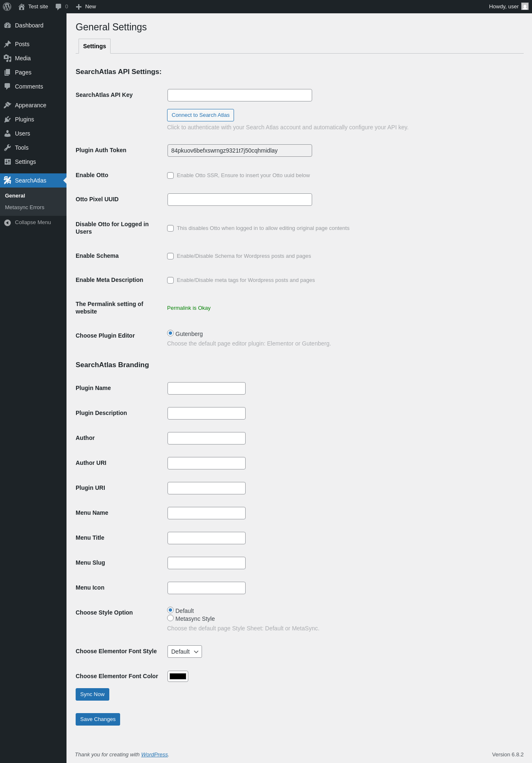Click the Media icon in sidebar
Viewport: 532px width, 763px height.
tap(7, 58)
